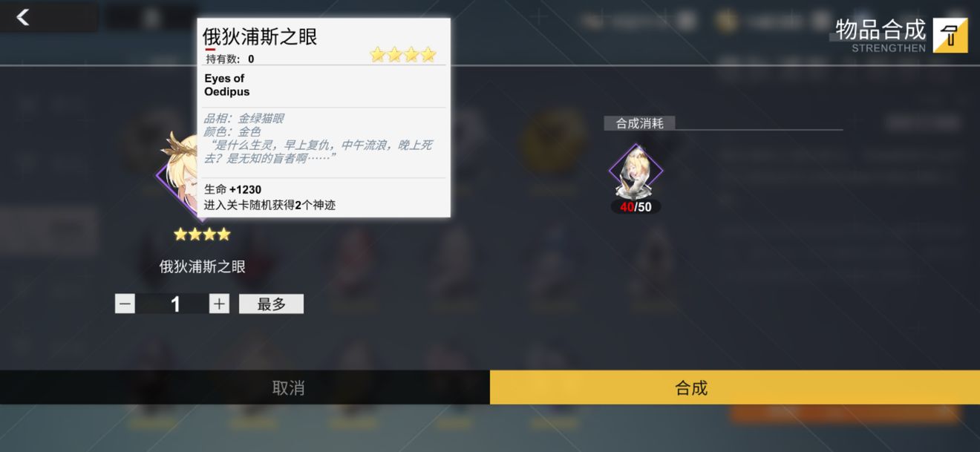Go back with the top-left arrow
The height and width of the screenshot is (452, 980).
(x=23, y=17)
